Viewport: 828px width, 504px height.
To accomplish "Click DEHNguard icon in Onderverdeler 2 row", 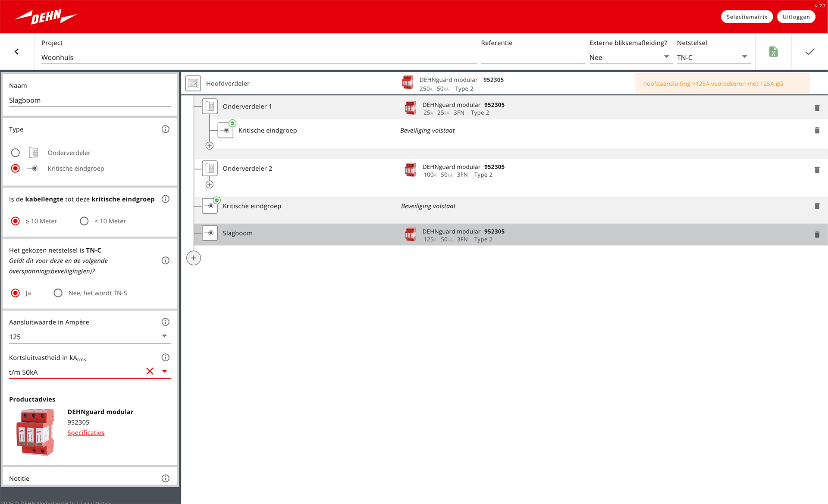I will (x=411, y=170).
